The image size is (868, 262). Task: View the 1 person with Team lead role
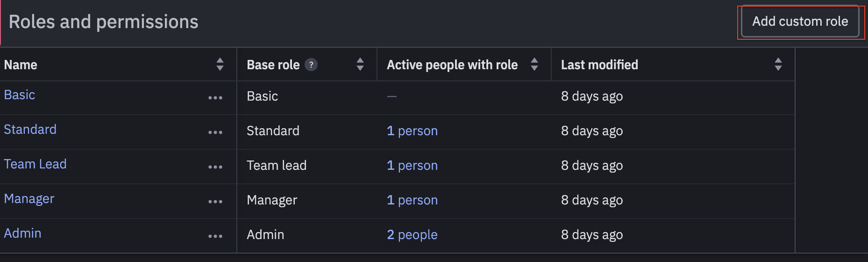pos(413,166)
